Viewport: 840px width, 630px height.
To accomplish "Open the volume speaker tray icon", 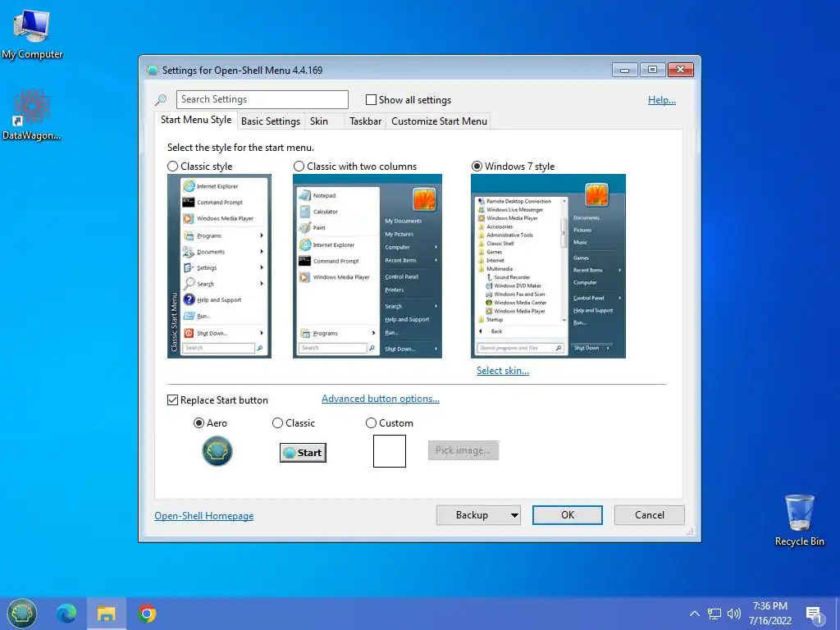I will point(734,614).
